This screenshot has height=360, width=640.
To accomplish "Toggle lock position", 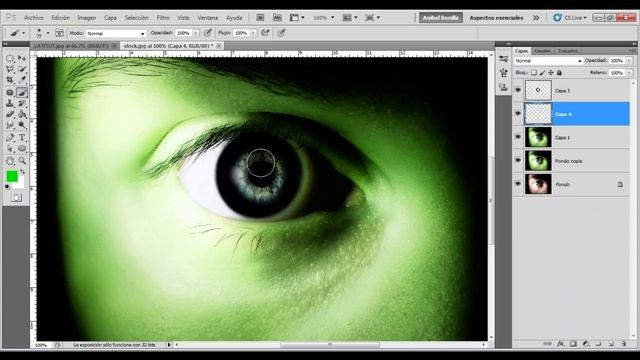I will click(551, 73).
